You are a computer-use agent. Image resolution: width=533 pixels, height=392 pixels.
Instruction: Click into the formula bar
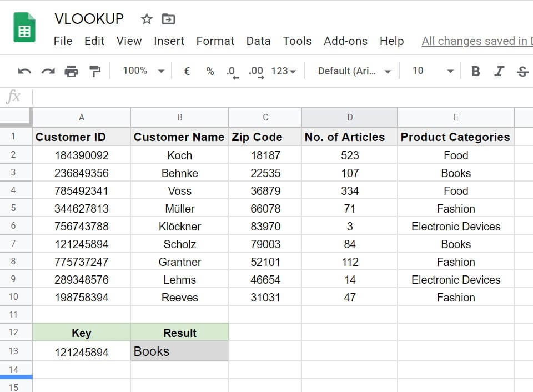(282, 97)
